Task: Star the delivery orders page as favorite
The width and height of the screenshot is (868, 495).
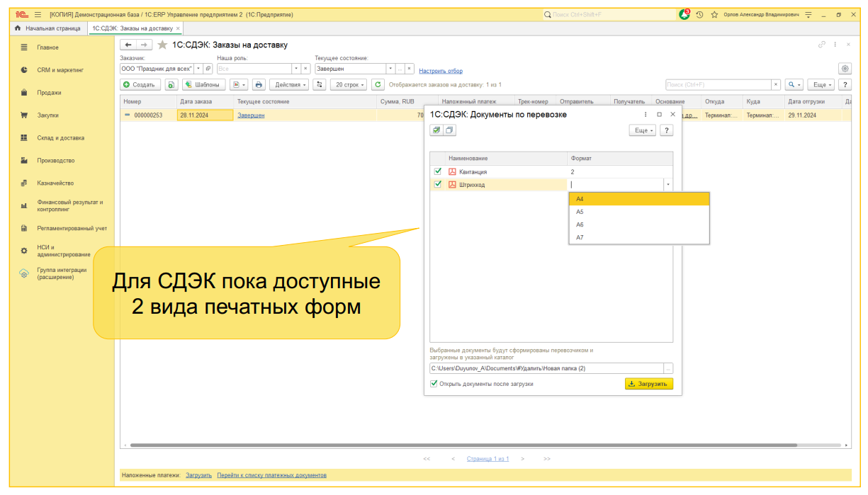Action: (163, 45)
